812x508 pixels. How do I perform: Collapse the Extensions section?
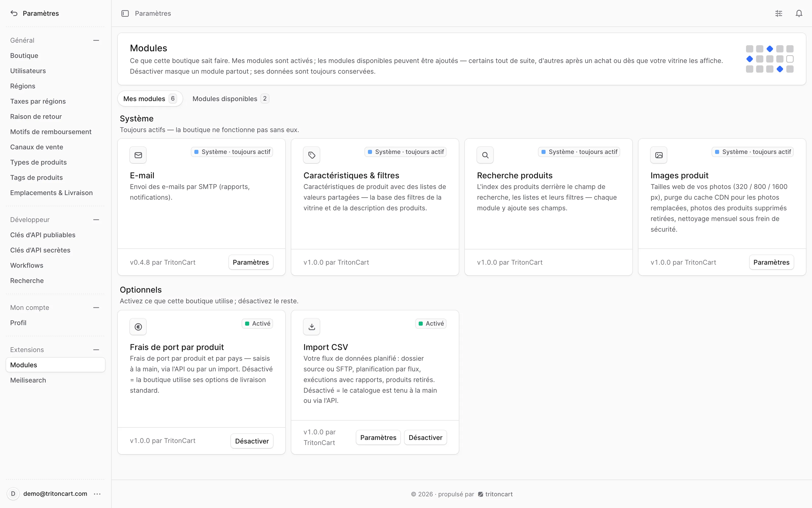[x=96, y=350]
